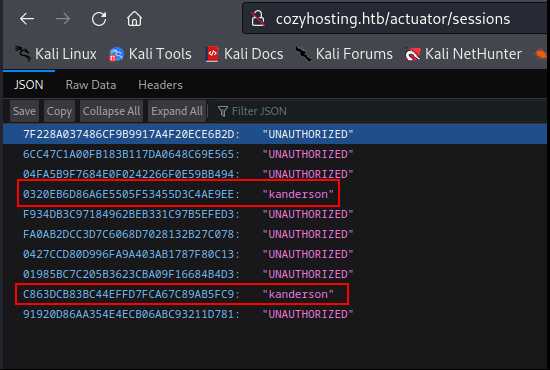Click UNAUTHORIZED value of 6CC47C1A row
The height and width of the screenshot is (370, 550).
[x=308, y=154]
